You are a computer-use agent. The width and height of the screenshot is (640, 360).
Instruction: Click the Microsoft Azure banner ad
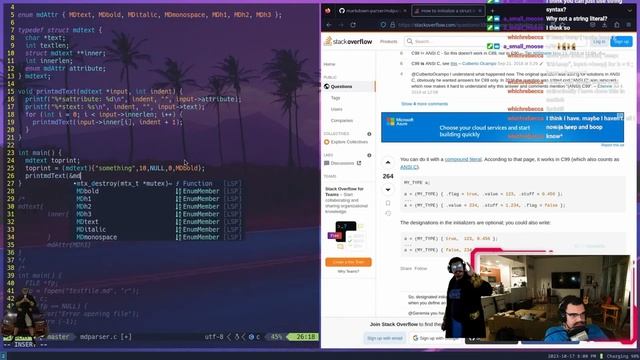click(502, 127)
